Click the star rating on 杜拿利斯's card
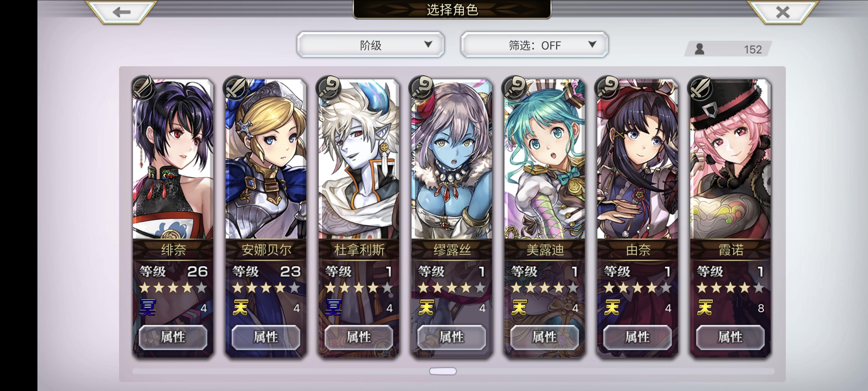This screenshot has height=391, width=868. pos(359,288)
